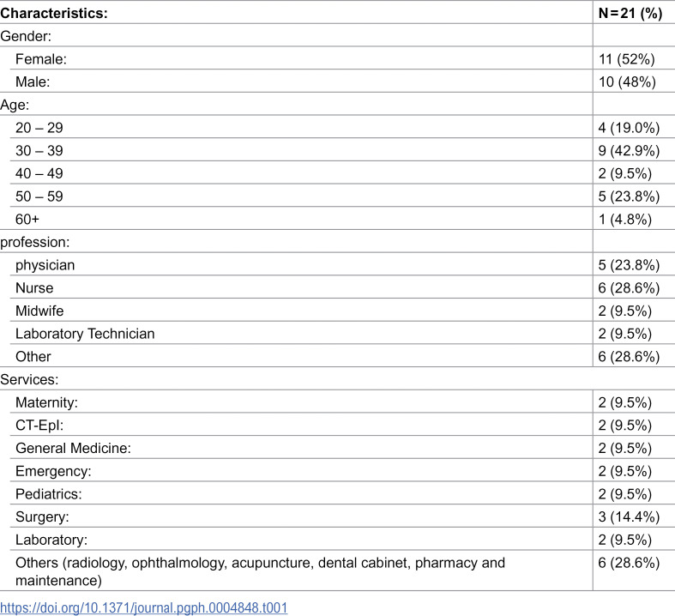Click the Nurse 6 (28.6%) value

pos(629,288)
